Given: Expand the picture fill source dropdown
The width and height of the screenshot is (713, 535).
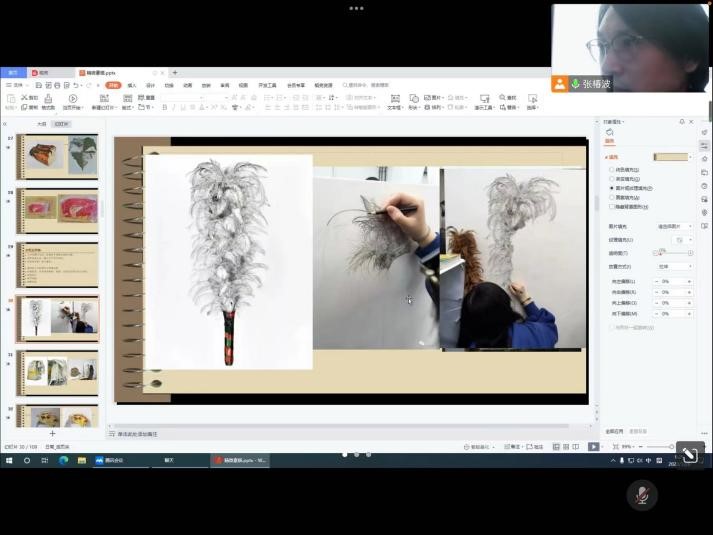Looking at the screenshot, I should [672, 227].
